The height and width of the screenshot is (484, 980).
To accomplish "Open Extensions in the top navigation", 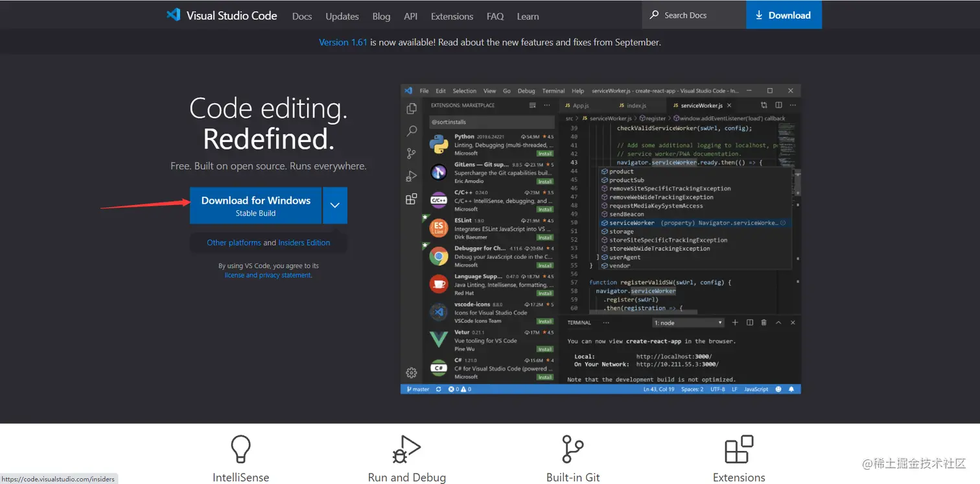I will 452,16.
